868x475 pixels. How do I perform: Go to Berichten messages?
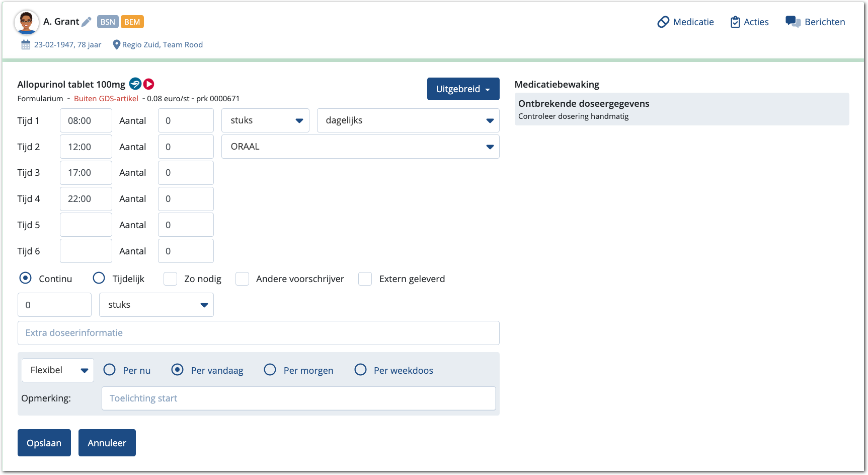[815, 22]
